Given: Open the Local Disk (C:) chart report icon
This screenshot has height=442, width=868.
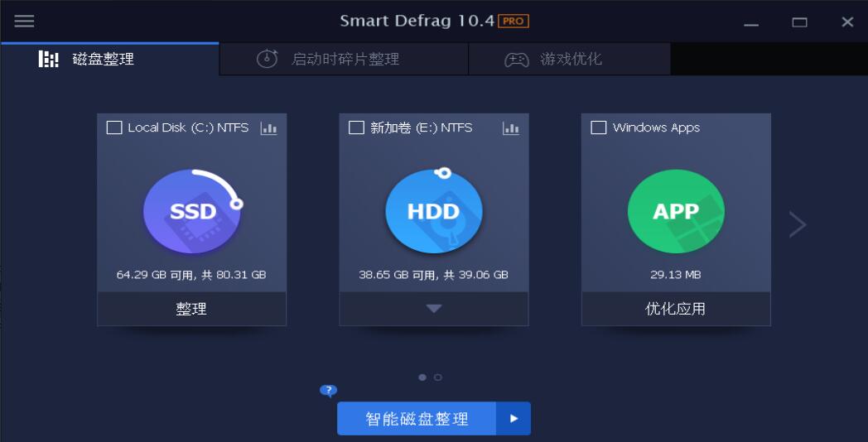Looking at the screenshot, I should (269, 128).
